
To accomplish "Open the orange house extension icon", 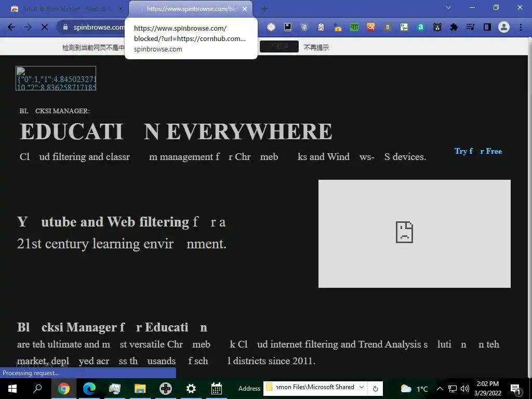I will (338, 27).
